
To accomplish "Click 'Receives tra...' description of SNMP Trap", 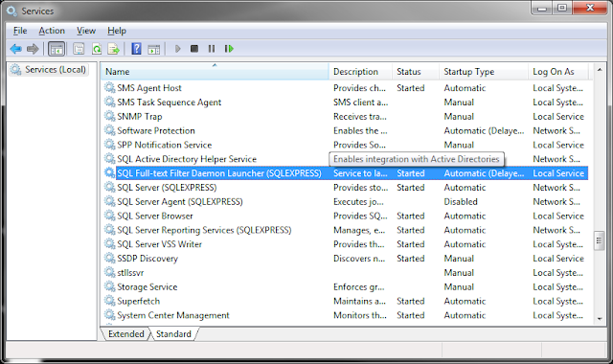I will pyautogui.click(x=360, y=117).
